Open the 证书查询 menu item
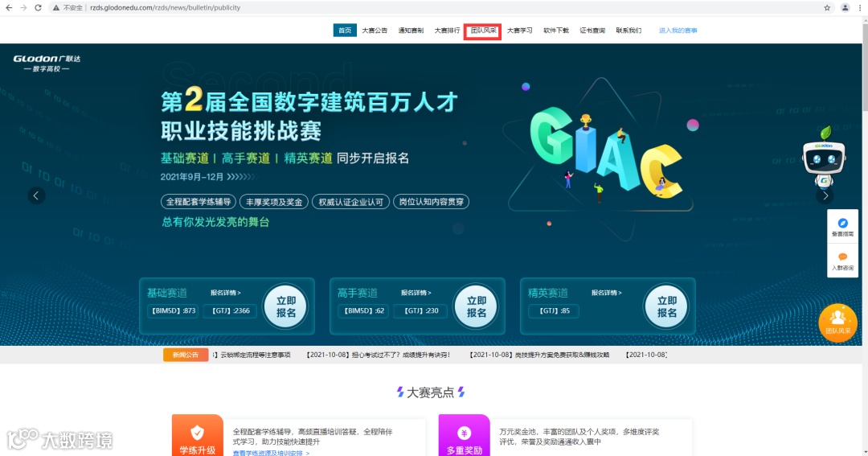This screenshot has width=868, height=456. click(592, 31)
